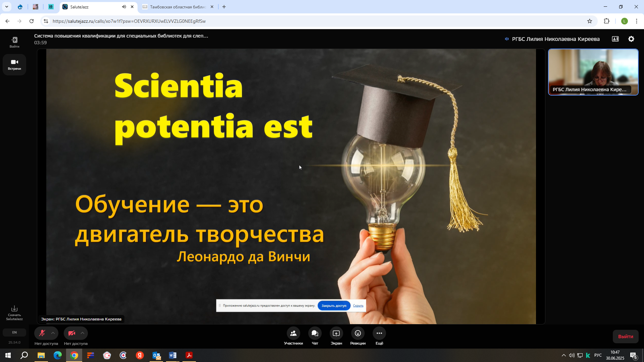
Task: Start screen sharing with Экран
Action: 336,336
